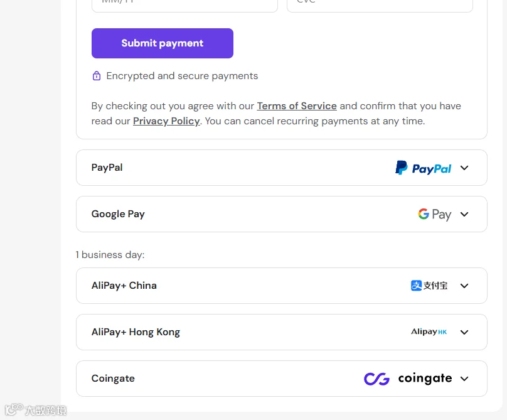
Task: Expand the Coingate chevron arrow
Action: pos(464,379)
